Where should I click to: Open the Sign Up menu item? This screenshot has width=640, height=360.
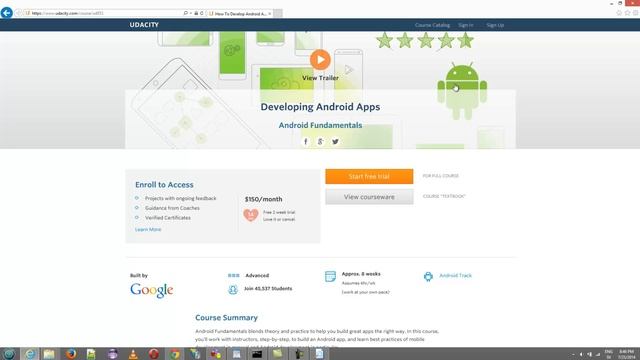[x=495, y=25]
